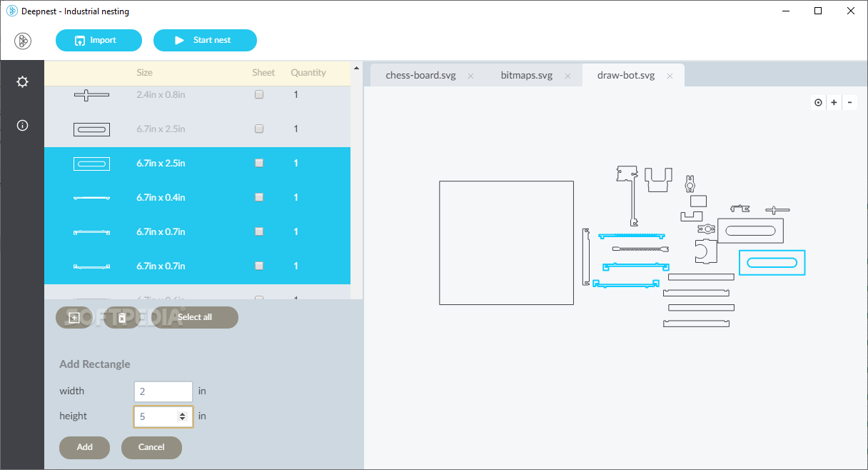868x470 pixels.
Task: Click the Add button
Action: [x=84, y=447]
